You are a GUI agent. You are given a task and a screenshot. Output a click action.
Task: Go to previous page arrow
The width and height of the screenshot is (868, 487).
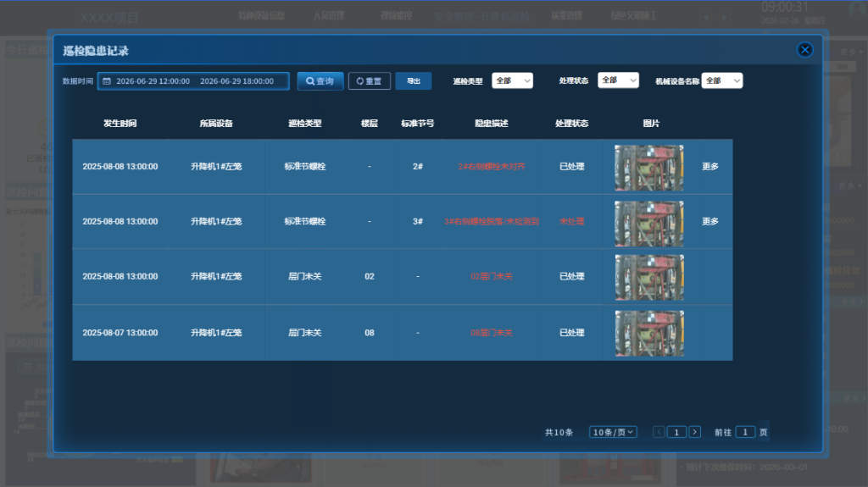click(x=659, y=432)
